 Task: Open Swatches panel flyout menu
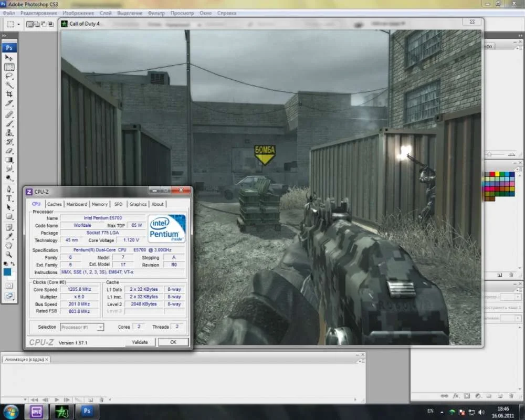pyautogui.click(x=520, y=170)
